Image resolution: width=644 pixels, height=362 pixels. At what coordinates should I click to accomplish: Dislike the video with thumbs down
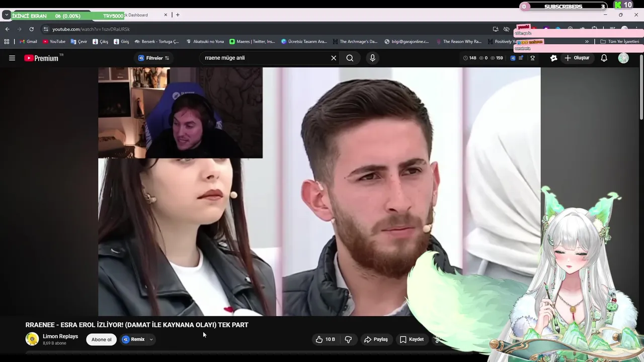tap(348, 339)
